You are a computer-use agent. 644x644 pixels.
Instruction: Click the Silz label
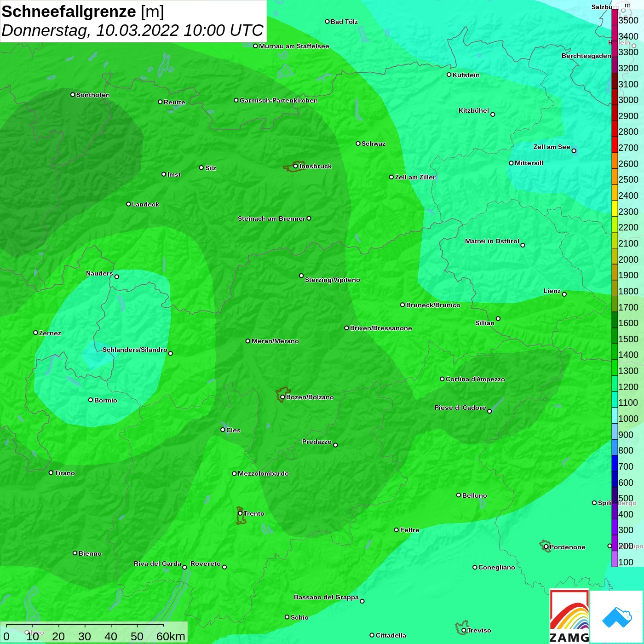click(211, 168)
